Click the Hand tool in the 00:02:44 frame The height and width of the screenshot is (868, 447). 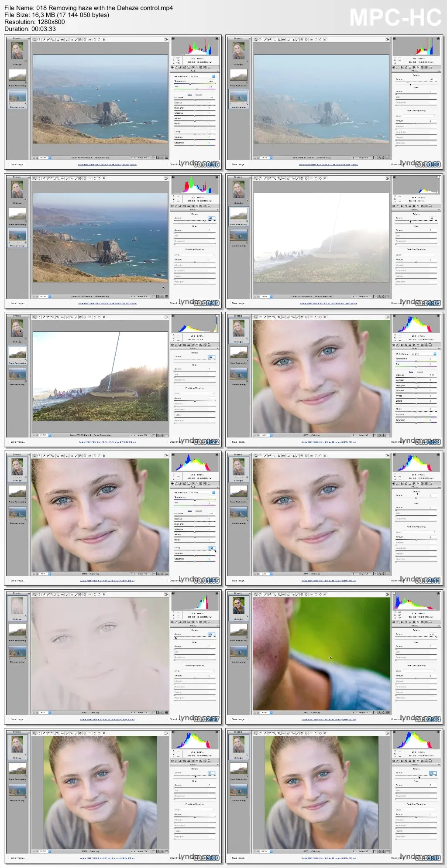point(260,595)
